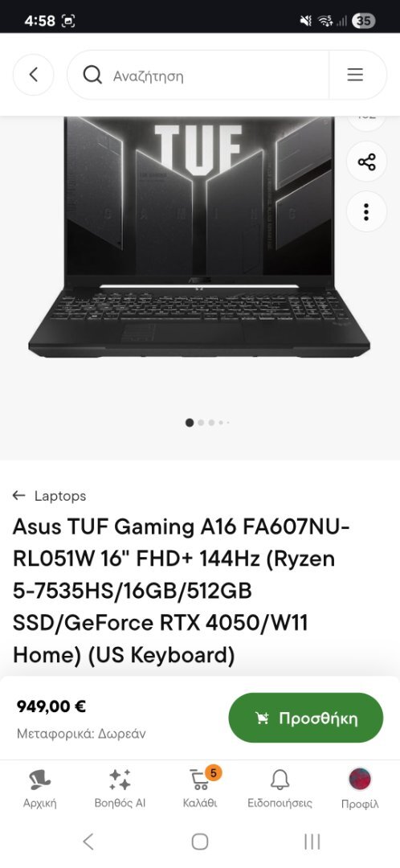Open Android recent apps button
Viewport: 400px width, 868px height.
click(312, 842)
